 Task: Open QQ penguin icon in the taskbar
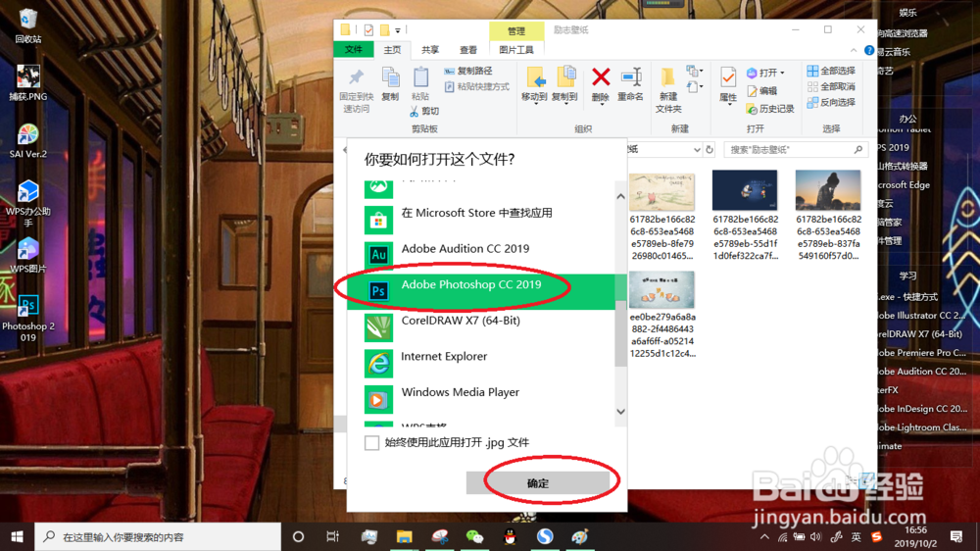click(510, 536)
